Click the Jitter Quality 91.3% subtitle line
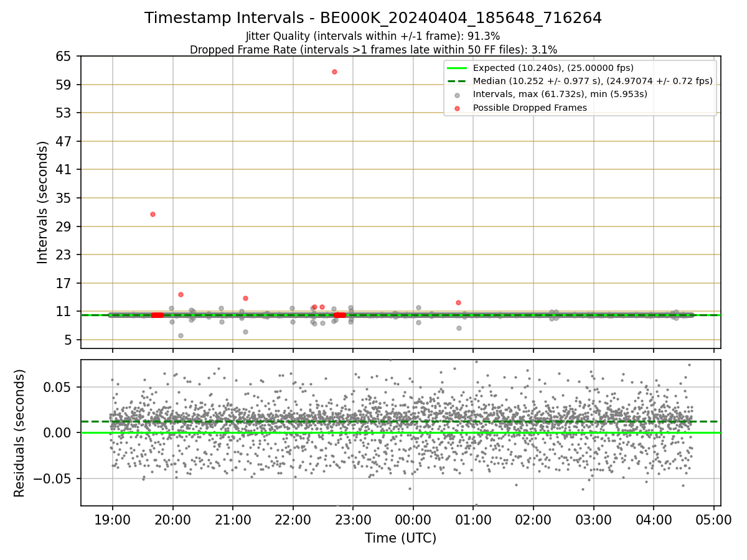Screen dimensions: 747x560 (373, 36)
